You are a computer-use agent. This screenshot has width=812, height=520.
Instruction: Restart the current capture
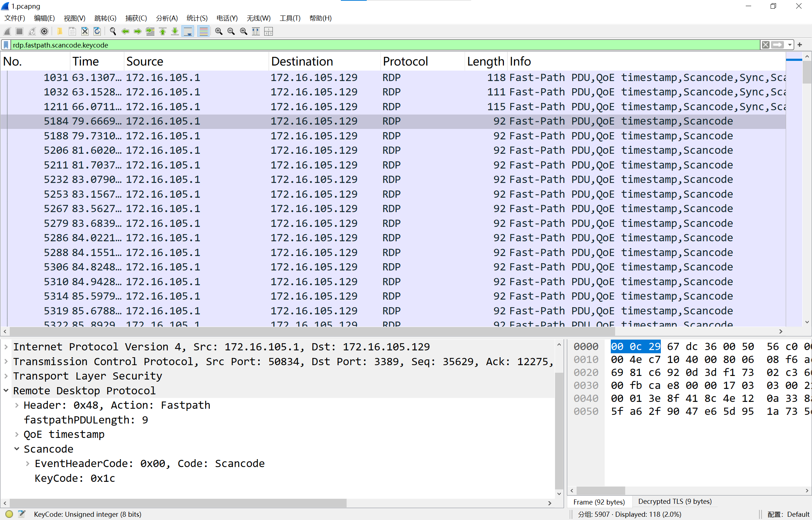point(32,32)
